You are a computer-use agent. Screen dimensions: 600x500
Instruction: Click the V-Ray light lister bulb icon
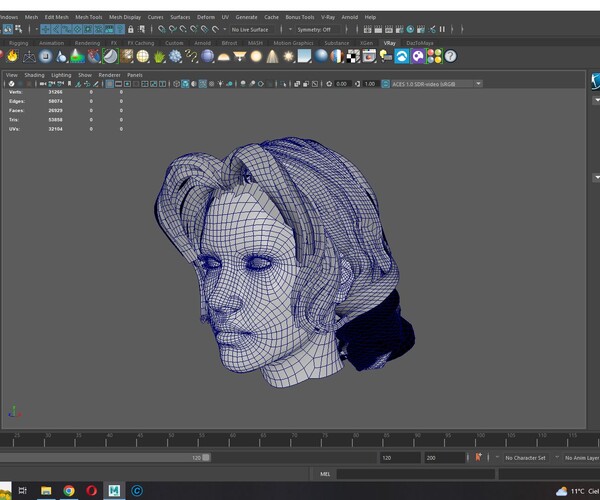pos(386,56)
